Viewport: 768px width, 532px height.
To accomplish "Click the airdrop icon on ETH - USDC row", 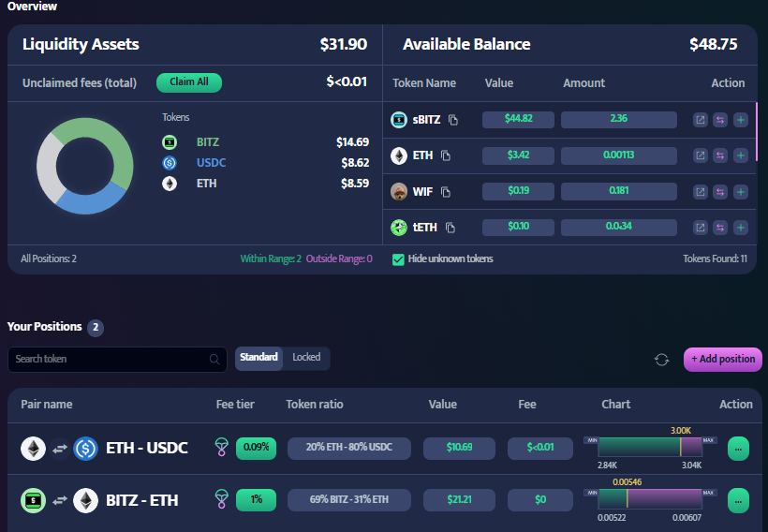I will (222, 447).
